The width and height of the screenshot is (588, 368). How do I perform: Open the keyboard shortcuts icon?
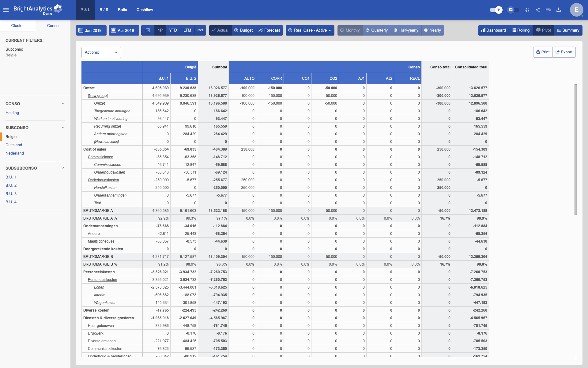[548, 10]
